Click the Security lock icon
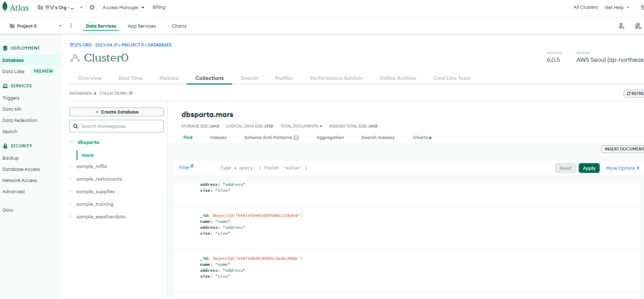The width and height of the screenshot is (644, 299). point(5,146)
